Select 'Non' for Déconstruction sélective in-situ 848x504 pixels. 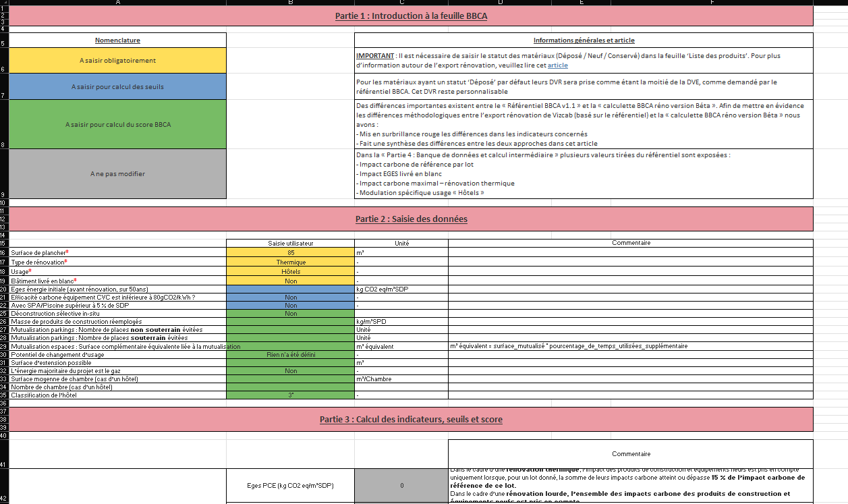point(291,313)
